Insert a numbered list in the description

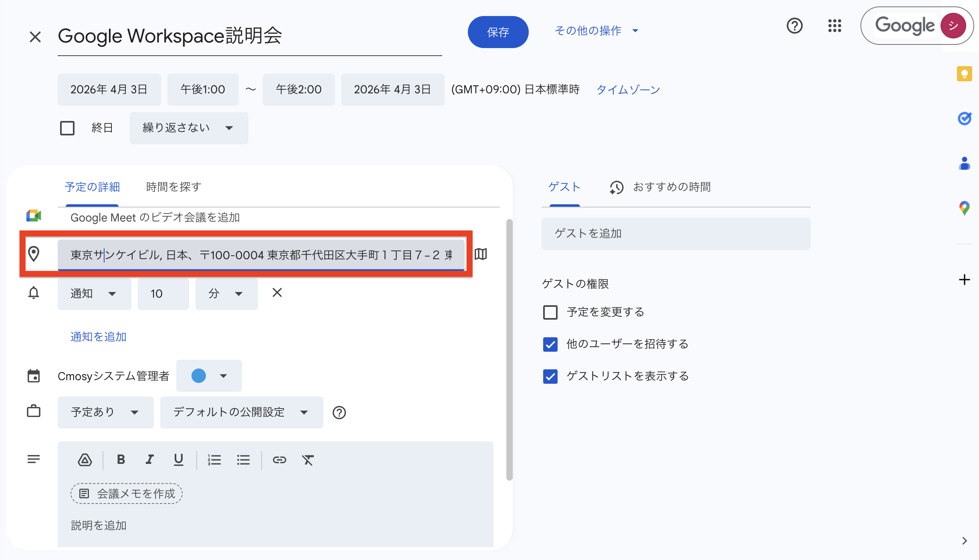pyautogui.click(x=215, y=460)
